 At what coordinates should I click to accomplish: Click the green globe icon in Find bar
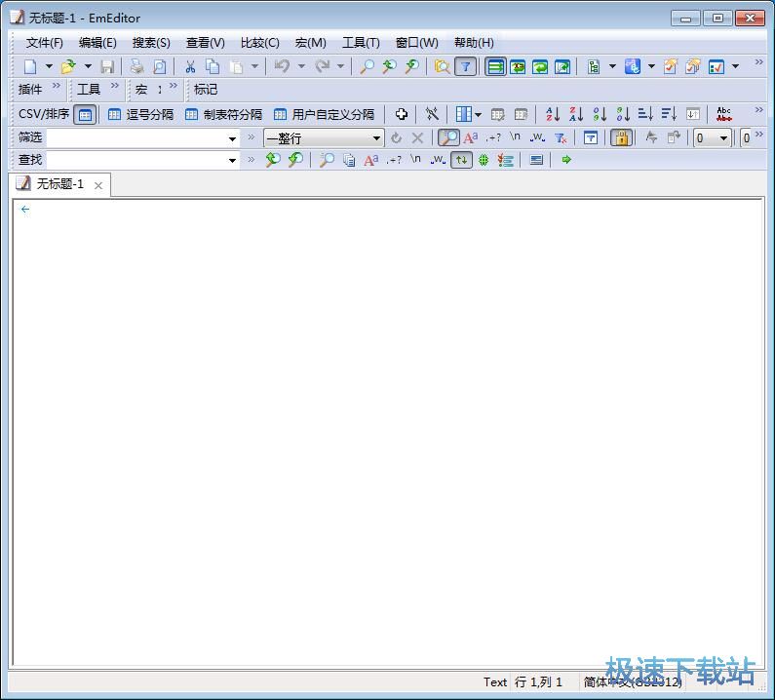(483, 160)
